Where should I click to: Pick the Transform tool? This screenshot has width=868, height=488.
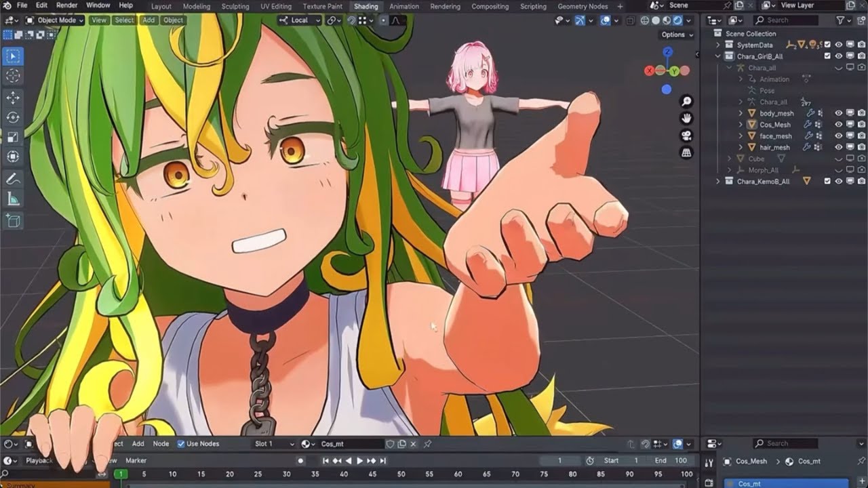[13, 157]
